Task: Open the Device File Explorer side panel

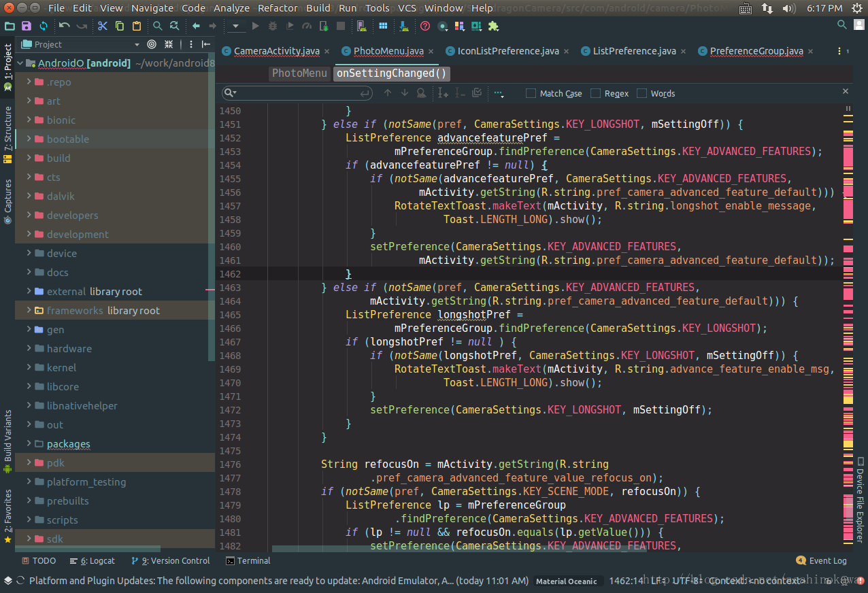Action: point(860,501)
